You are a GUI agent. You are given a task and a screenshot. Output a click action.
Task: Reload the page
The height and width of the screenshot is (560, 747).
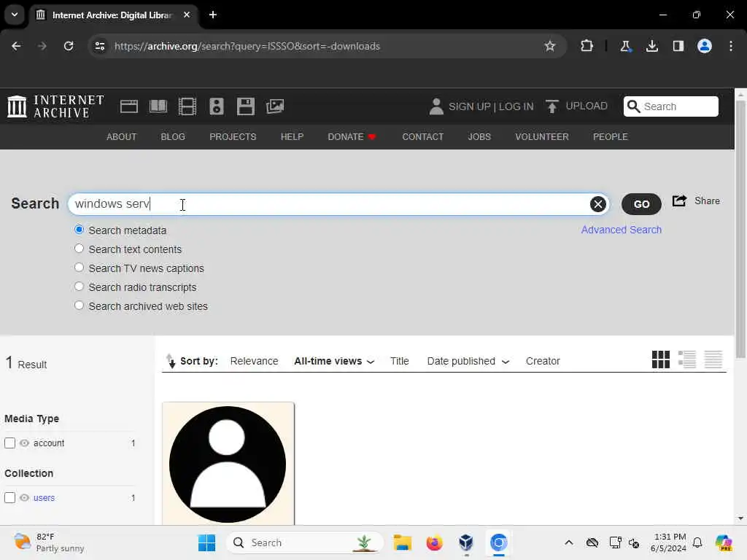(69, 46)
